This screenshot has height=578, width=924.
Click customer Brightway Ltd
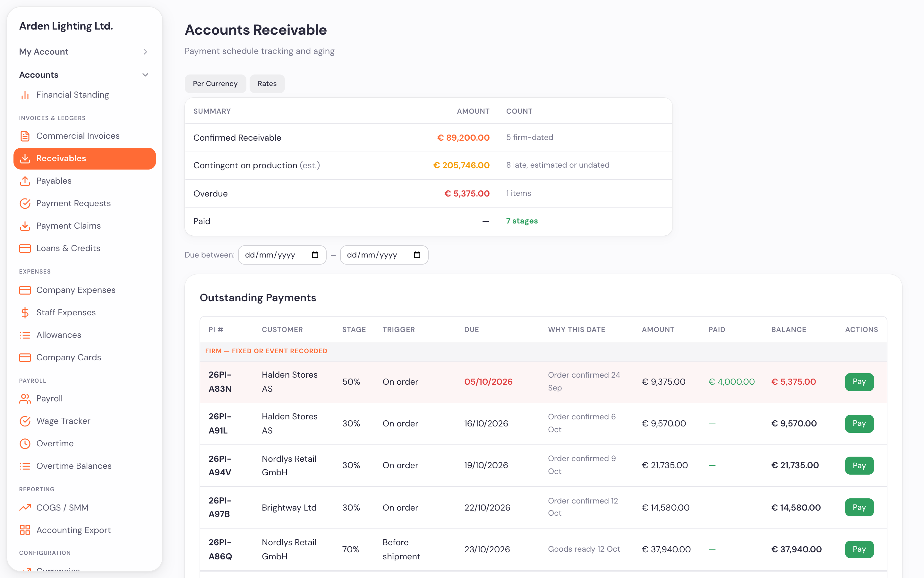pos(289,508)
